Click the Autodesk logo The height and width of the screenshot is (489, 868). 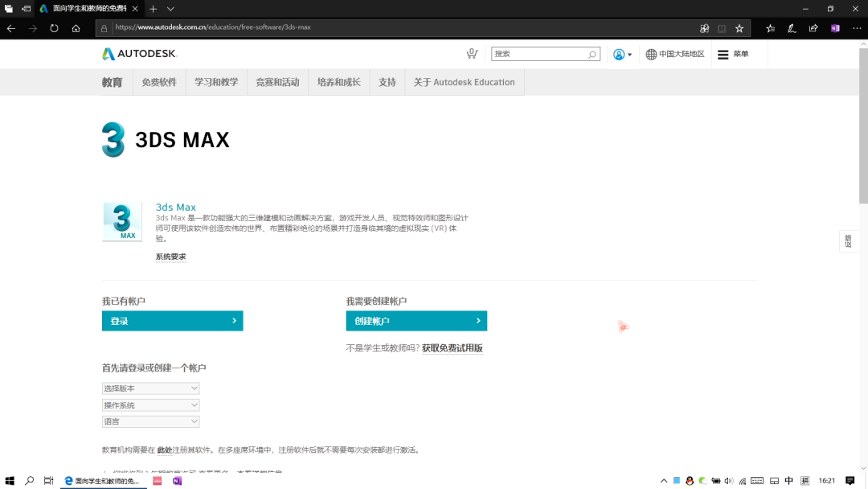(x=140, y=54)
